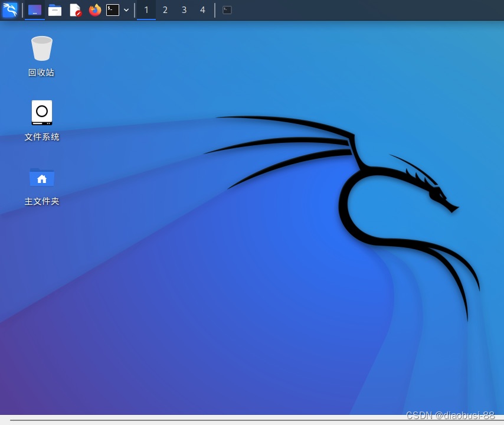Open the terminal emulator panel icon
The height and width of the screenshot is (425, 504).
[113, 10]
